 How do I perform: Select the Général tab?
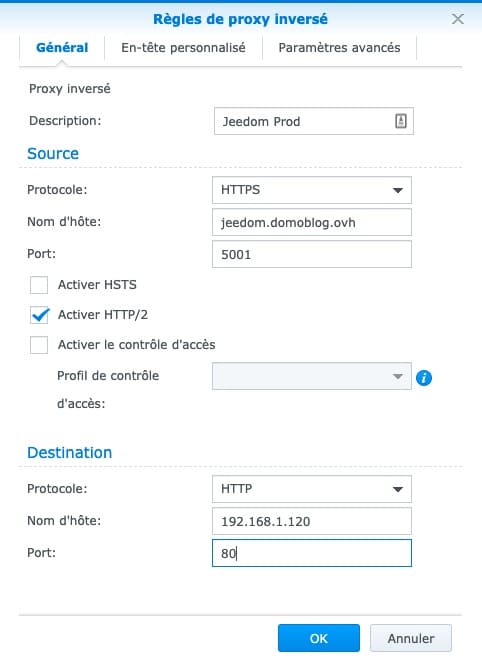click(x=62, y=48)
